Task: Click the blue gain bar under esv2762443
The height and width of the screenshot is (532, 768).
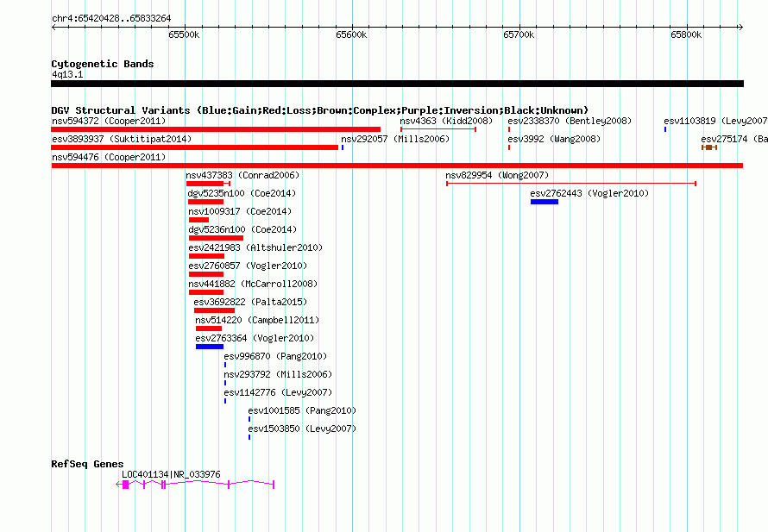Action: click(x=545, y=202)
